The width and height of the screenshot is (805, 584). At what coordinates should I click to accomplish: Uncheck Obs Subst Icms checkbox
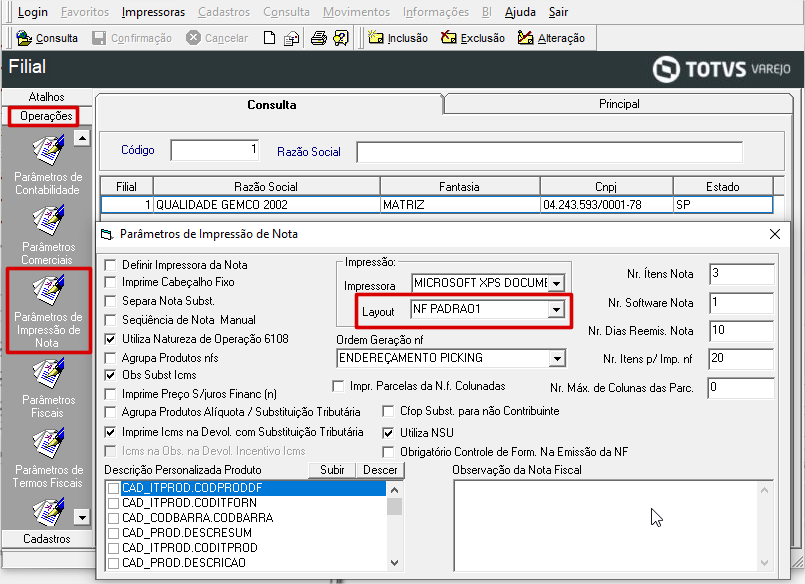click(x=110, y=375)
